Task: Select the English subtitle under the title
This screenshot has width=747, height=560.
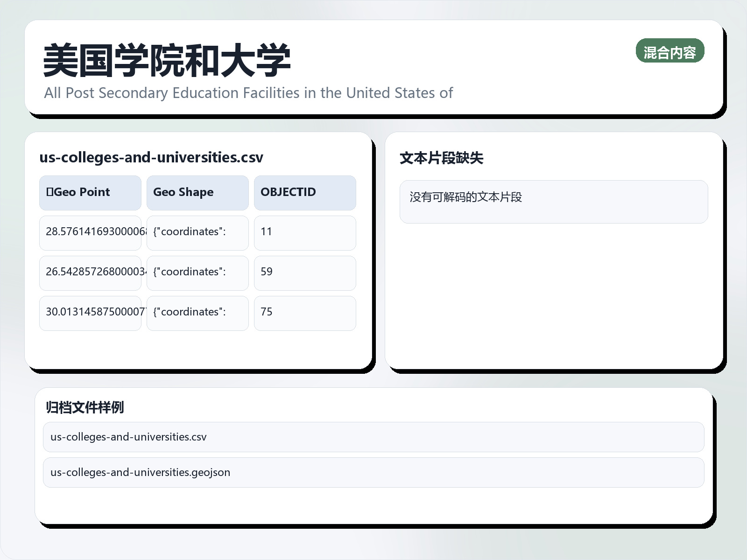Action: coord(247,93)
